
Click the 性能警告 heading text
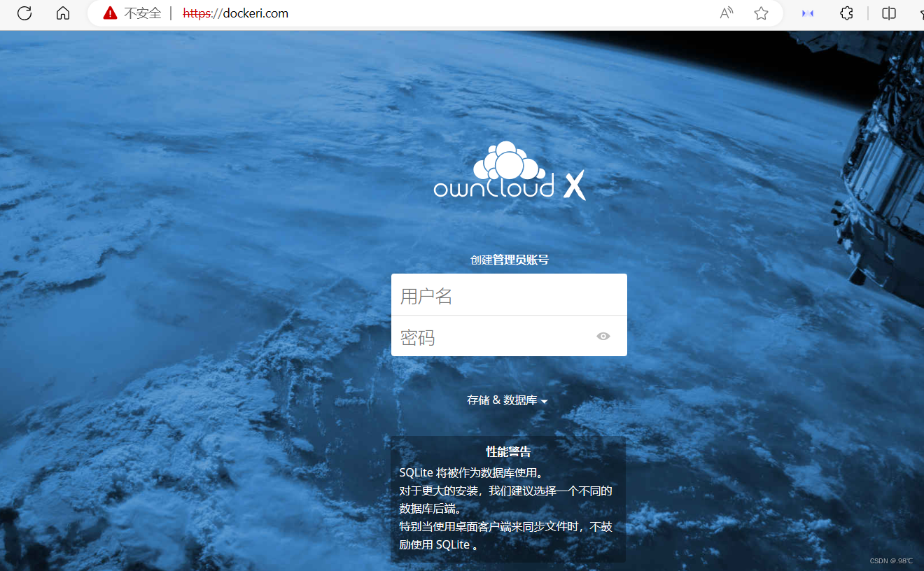pyautogui.click(x=508, y=452)
